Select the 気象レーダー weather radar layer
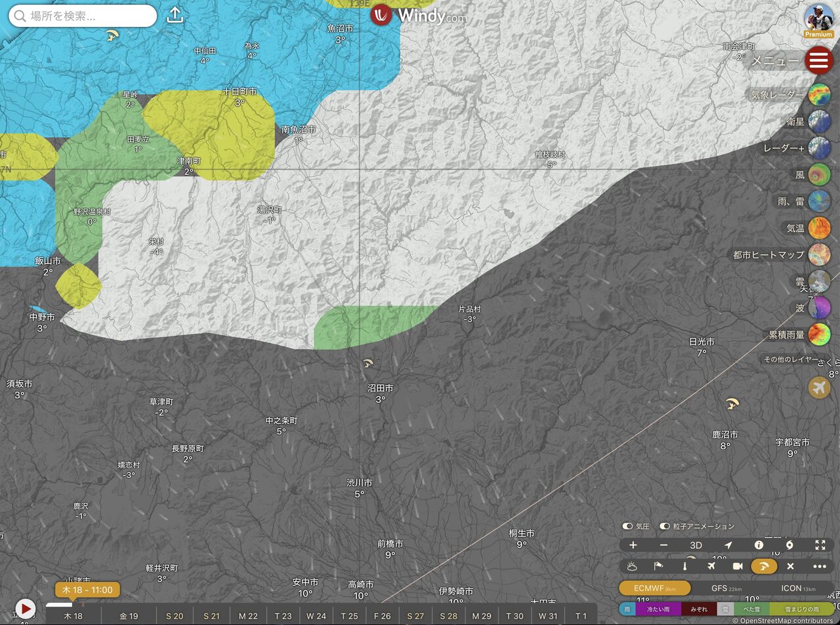The height and width of the screenshot is (625, 840). coord(819,94)
